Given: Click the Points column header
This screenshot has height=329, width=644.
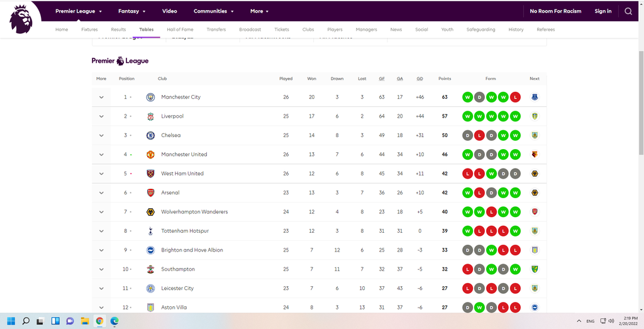Looking at the screenshot, I should [445, 79].
